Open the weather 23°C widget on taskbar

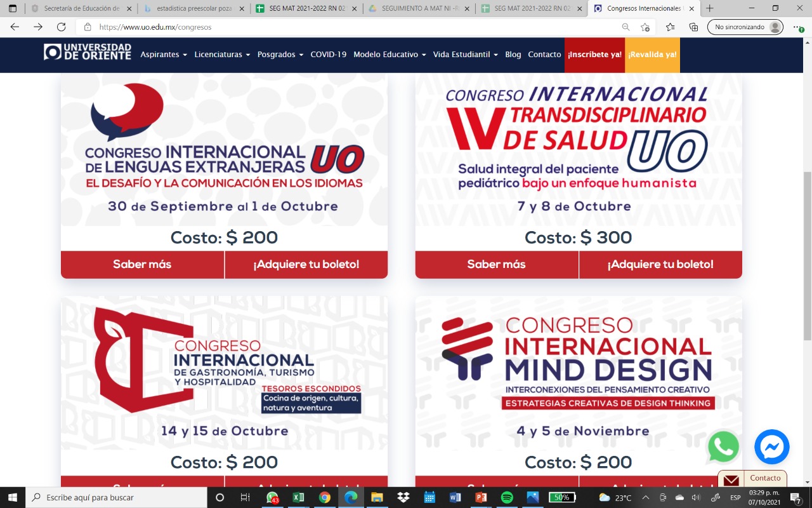point(615,497)
